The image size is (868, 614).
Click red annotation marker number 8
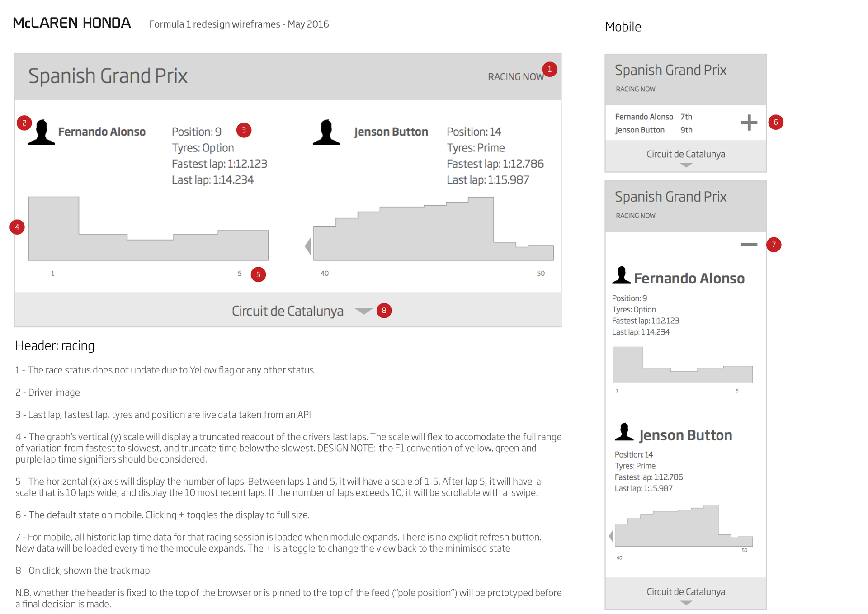[384, 311]
